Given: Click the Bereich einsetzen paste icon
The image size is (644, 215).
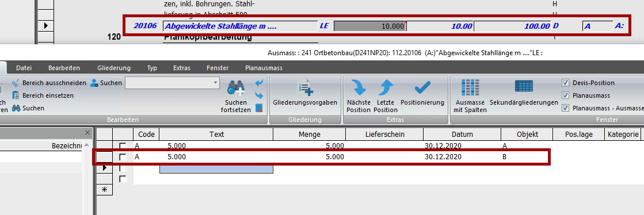Looking at the screenshot, I should (16, 95).
